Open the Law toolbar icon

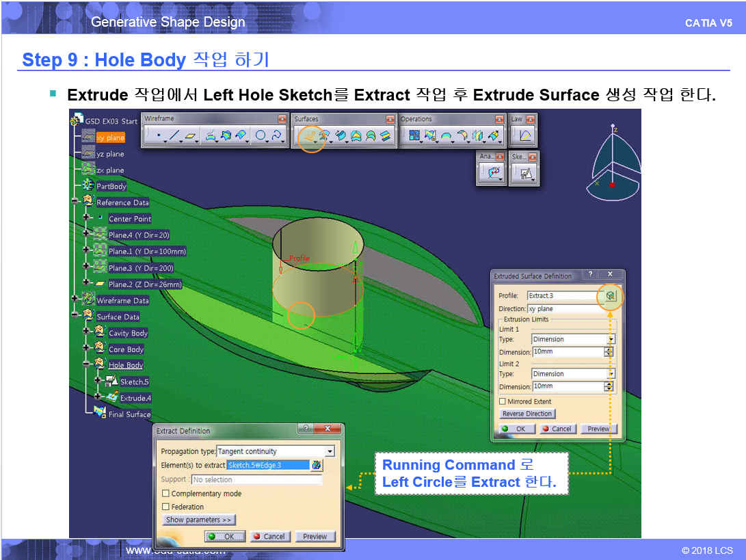click(524, 136)
